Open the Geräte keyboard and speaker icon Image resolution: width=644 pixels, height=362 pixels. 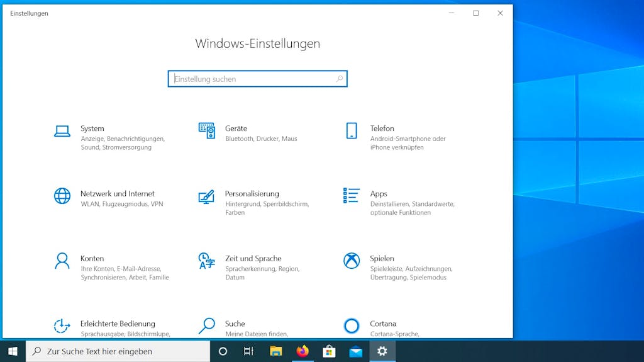[x=206, y=130]
